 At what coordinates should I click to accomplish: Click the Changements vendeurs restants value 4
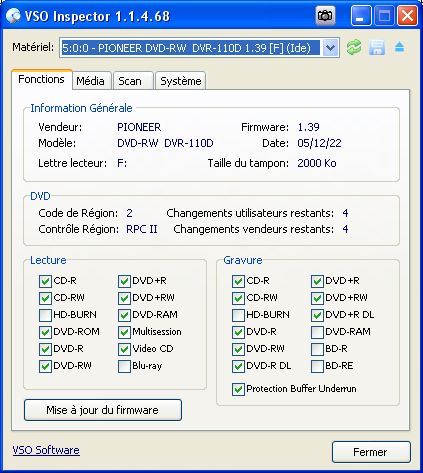click(345, 229)
